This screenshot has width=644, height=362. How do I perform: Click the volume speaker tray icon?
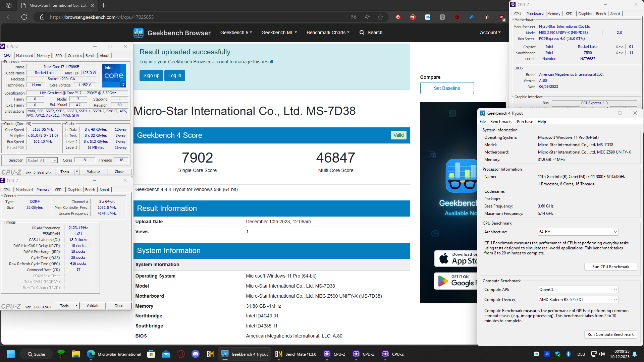(602, 354)
